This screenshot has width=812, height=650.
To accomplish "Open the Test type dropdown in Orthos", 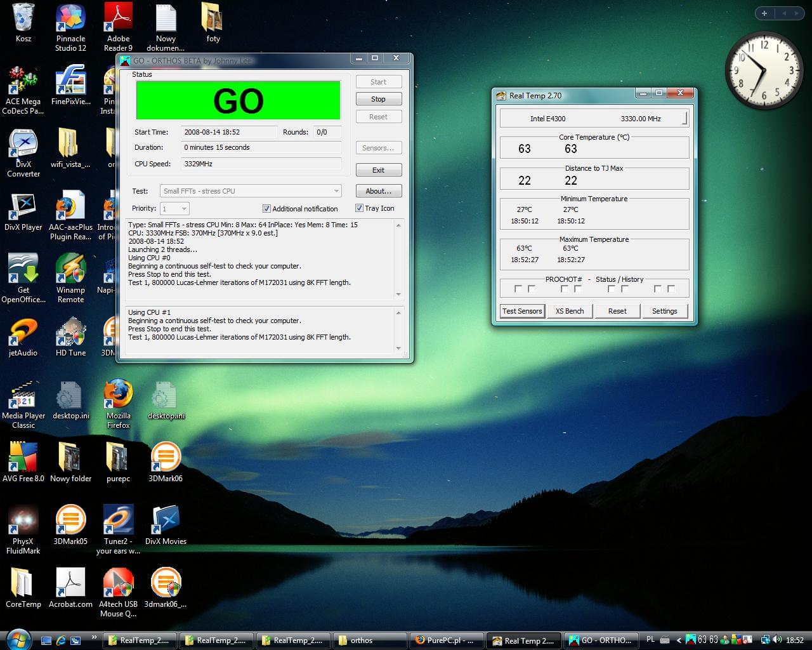I will coord(251,191).
